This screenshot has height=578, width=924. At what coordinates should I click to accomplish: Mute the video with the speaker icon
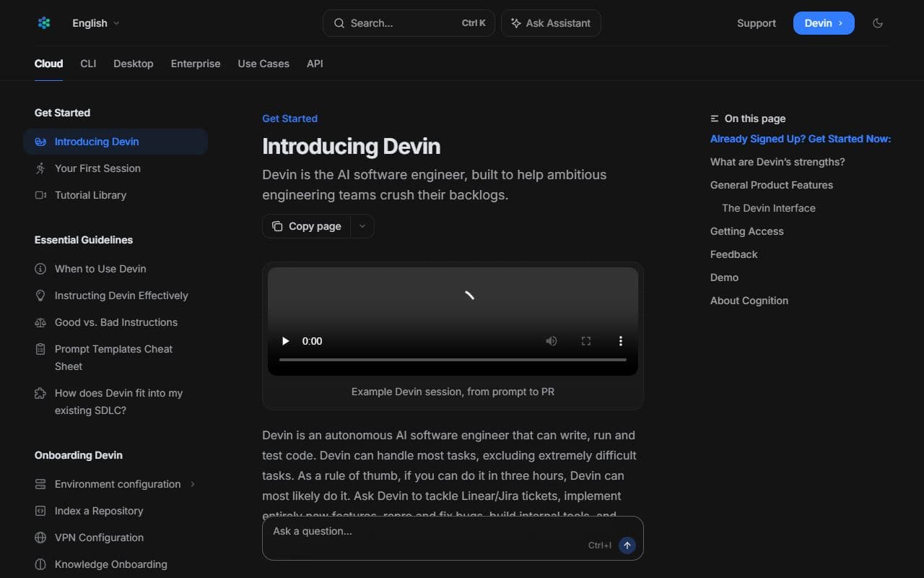coord(552,341)
